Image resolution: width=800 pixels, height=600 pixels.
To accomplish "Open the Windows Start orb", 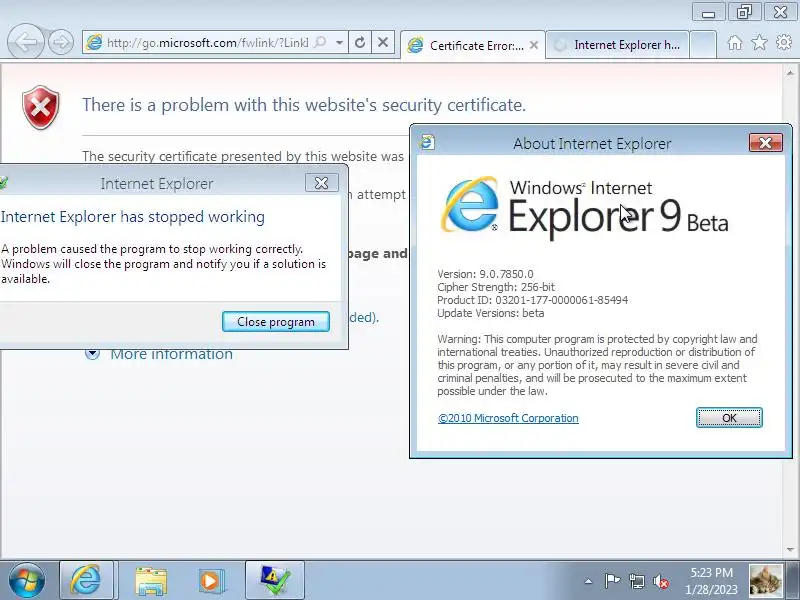I will pyautogui.click(x=27, y=580).
